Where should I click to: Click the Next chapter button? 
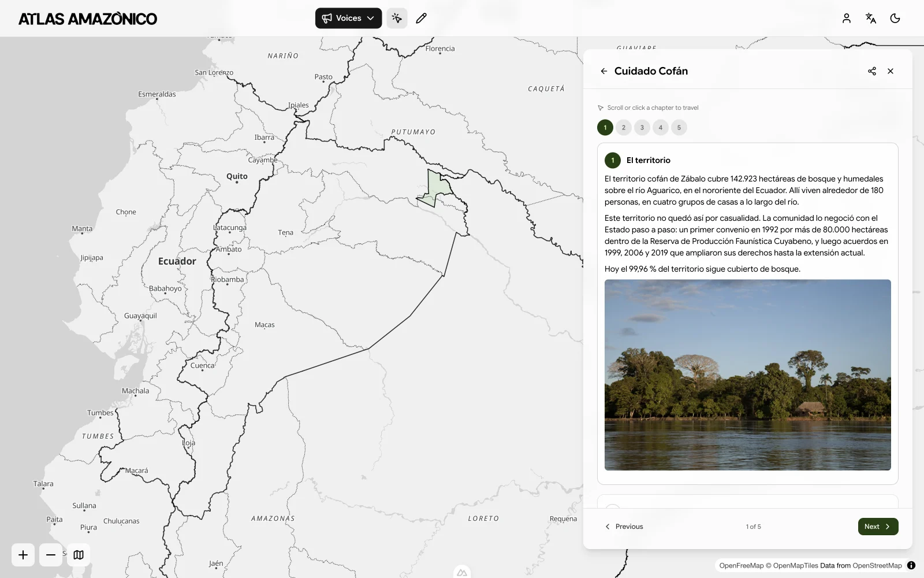pyautogui.click(x=878, y=527)
